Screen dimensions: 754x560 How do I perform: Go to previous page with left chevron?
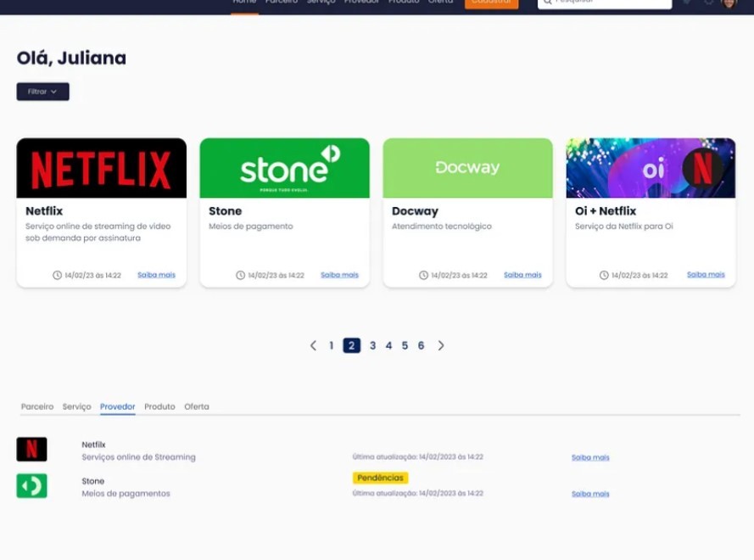click(314, 345)
